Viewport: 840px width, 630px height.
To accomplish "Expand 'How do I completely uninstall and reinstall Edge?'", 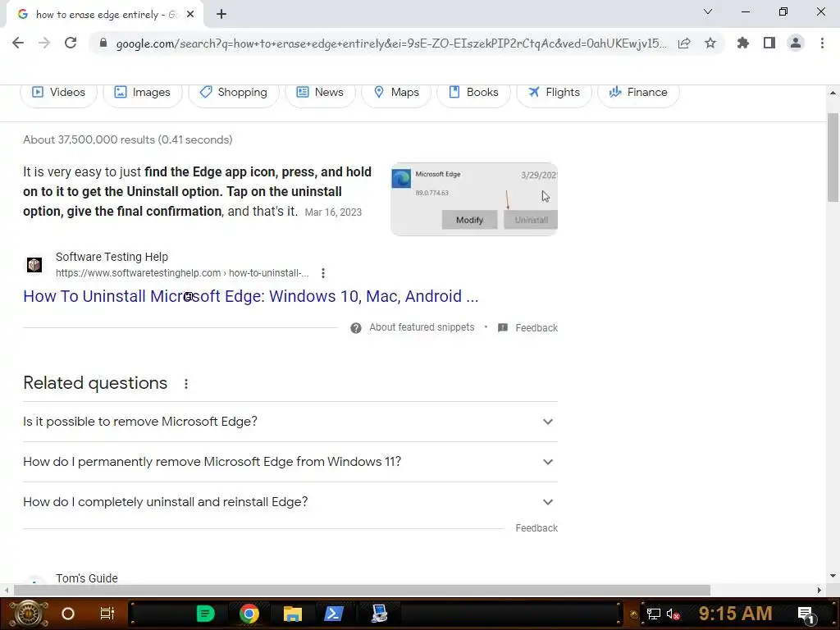I will click(290, 502).
